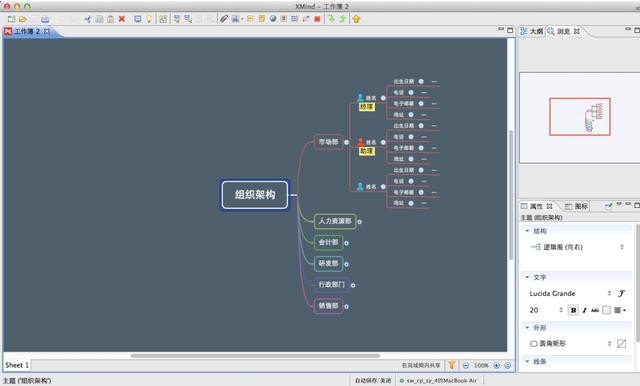Collapse the 市场部 branch

pos(347,142)
